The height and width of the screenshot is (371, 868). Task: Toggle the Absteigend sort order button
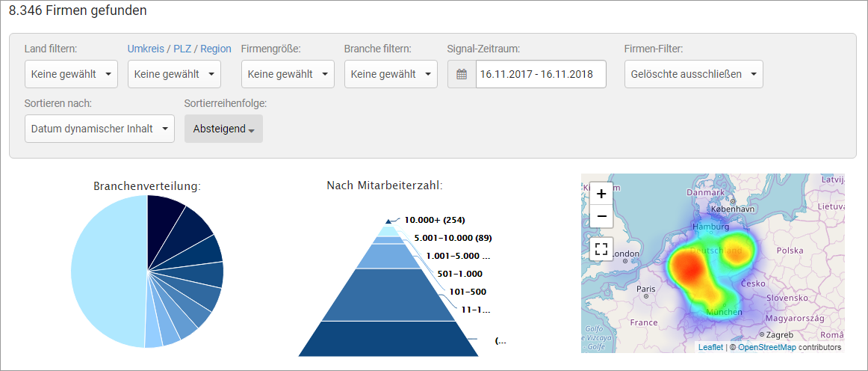click(x=223, y=129)
